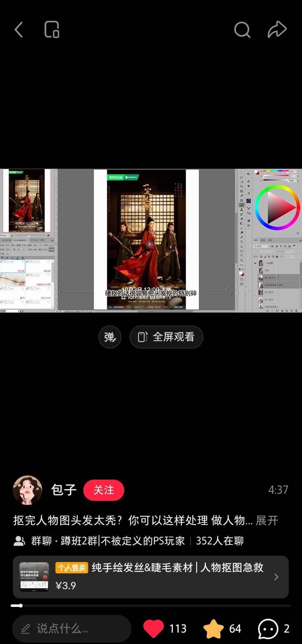Tap the 包子 avatar picture
Image resolution: width=302 pixels, height=644 pixels.
coord(28,490)
